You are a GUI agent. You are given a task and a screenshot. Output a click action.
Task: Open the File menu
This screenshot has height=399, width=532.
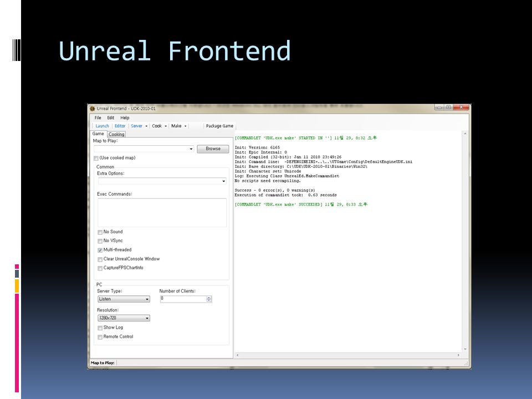click(x=98, y=117)
